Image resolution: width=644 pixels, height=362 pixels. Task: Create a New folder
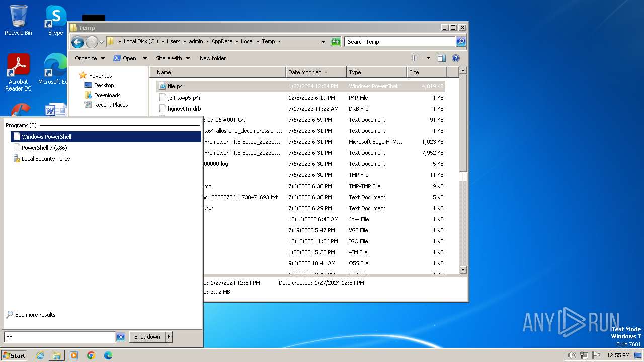(x=213, y=58)
